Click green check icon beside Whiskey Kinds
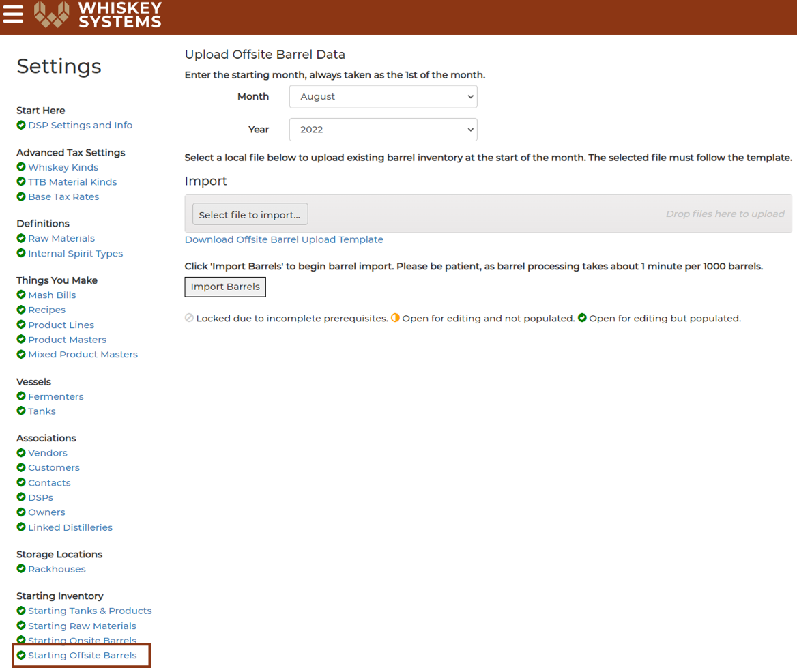 pos(21,166)
